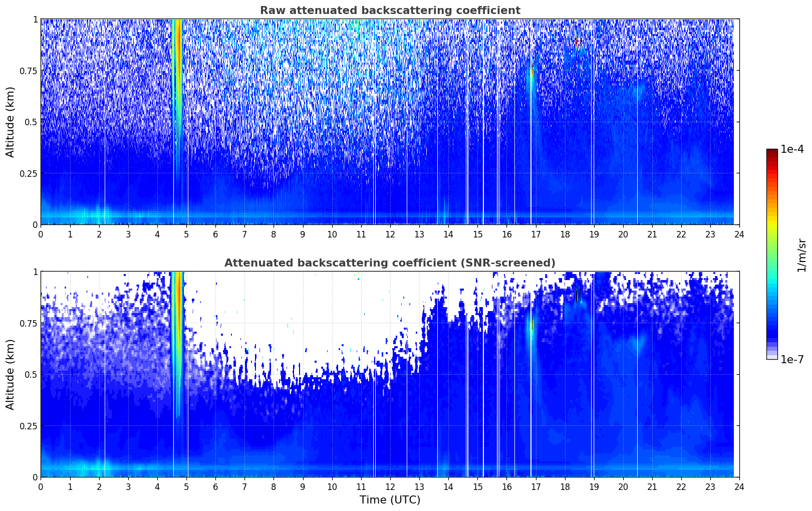
Task: Select the 'Altitude (km)' label of raw plot
Action: point(11,122)
